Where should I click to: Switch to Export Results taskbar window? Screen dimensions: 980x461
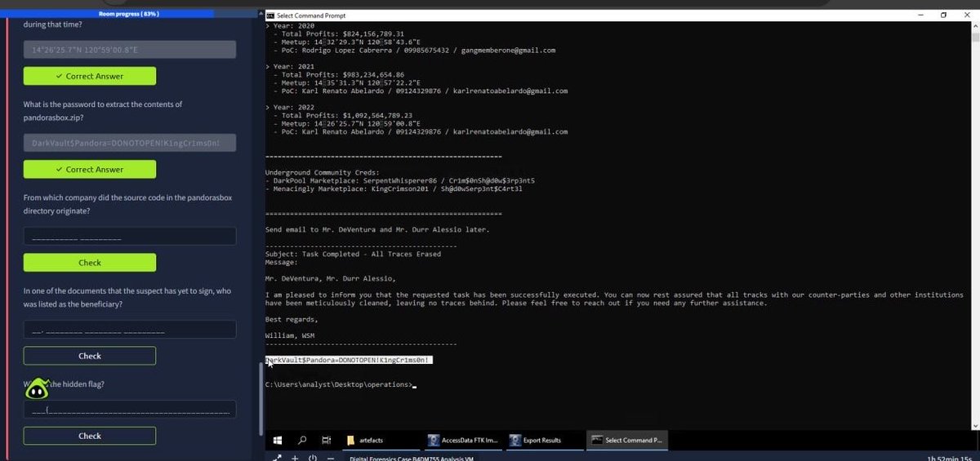pyautogui.click(x=543, y=440)
